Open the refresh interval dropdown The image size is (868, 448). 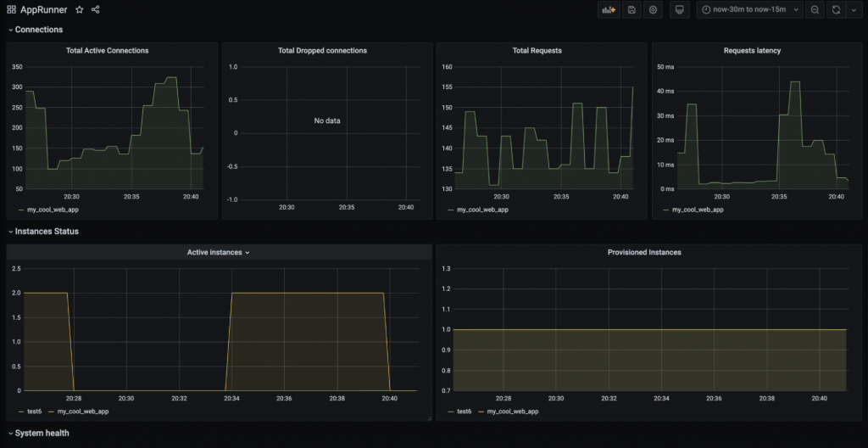pyautogui.click(x=853, y=9)
